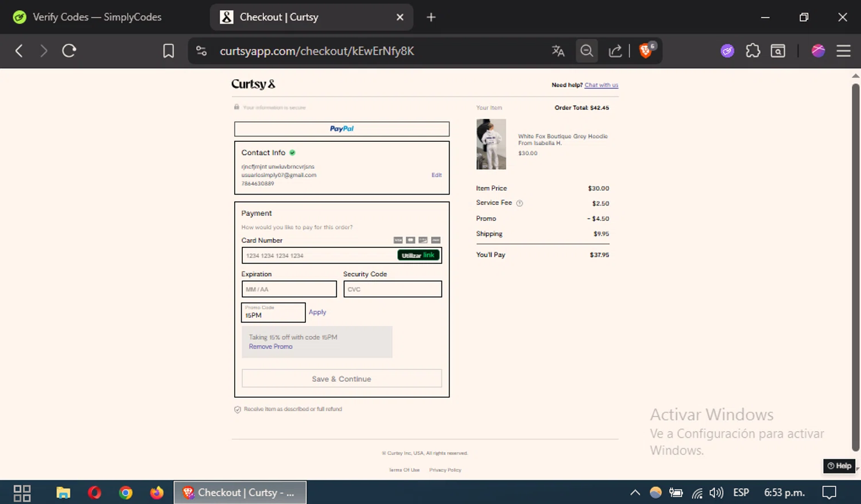Open a new browser tab
This screenshot has height=504, width=861.
click(431, 17)
